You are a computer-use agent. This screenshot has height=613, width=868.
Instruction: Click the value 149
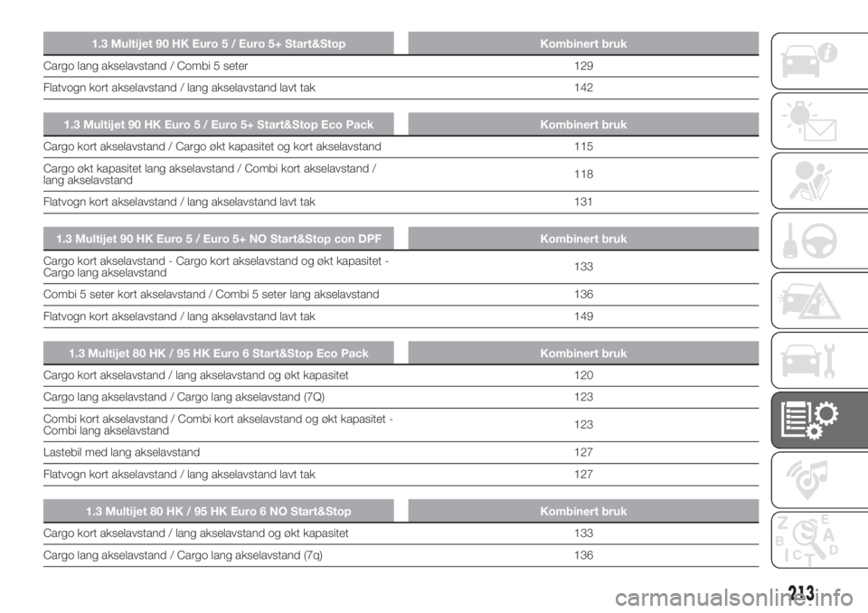coord(583,316)
